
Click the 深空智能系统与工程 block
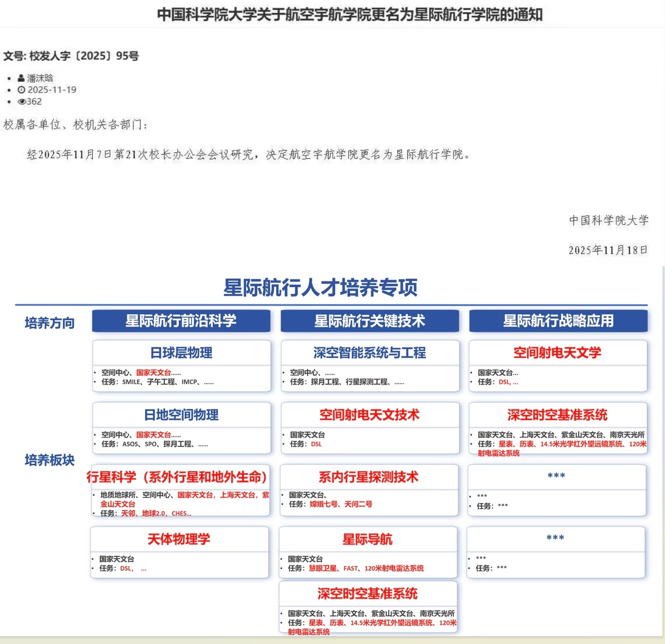click(369, 353)
